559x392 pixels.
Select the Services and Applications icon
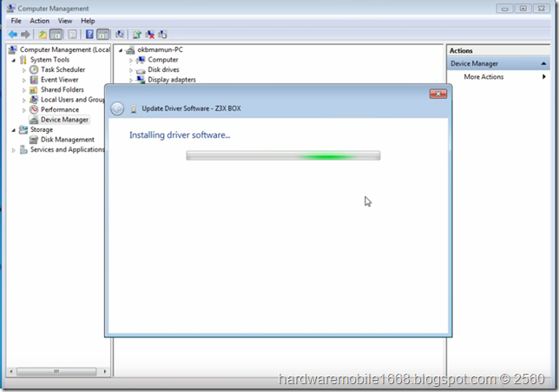coord(23,149)
